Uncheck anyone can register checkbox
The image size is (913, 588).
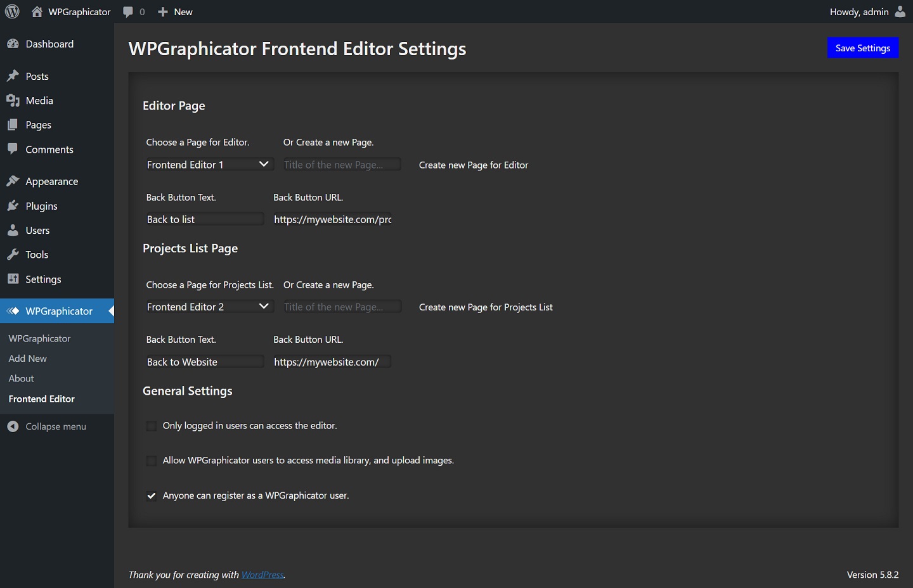(x=152, y=496)
